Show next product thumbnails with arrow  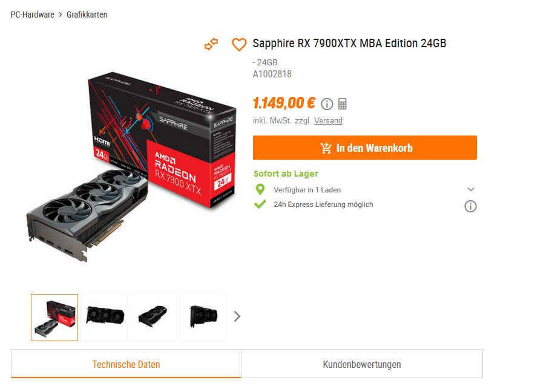(x=237, y=316)
